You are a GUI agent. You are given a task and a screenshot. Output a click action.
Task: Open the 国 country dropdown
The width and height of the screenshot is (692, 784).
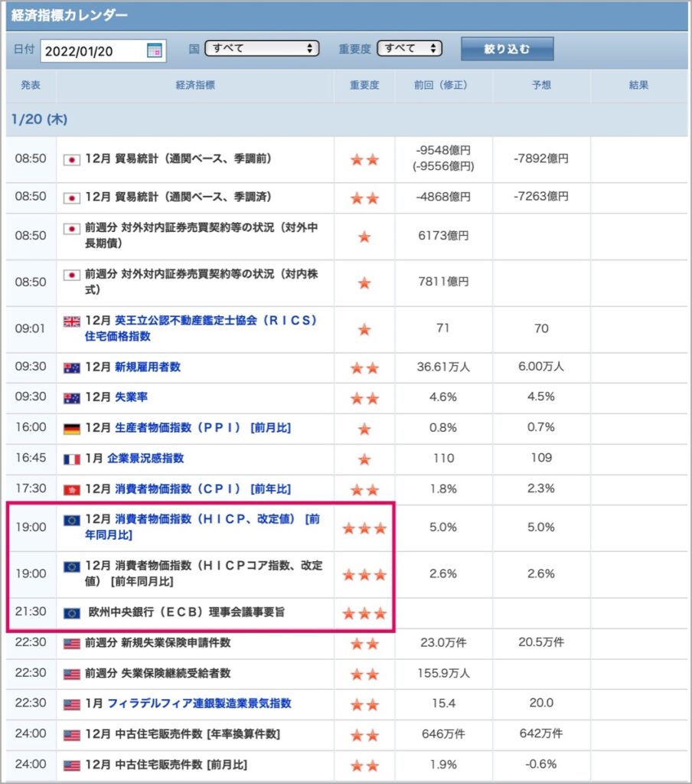(x=262, y=48)
